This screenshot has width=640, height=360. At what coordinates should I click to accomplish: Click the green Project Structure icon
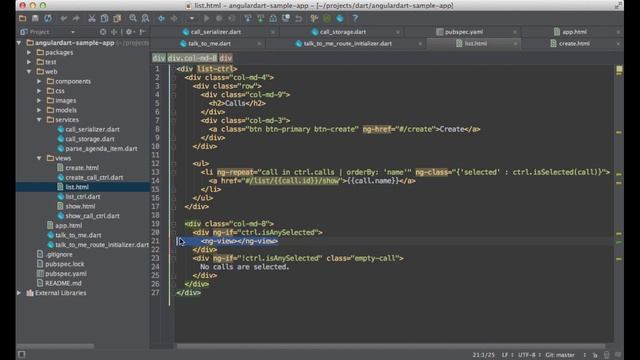click(327, 18)
